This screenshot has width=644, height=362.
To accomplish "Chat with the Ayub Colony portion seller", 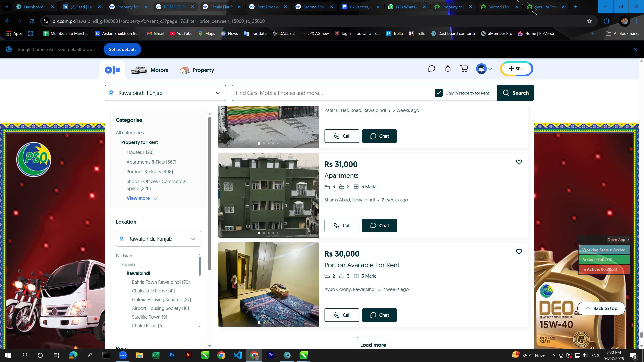I will [x=379, y=315].
